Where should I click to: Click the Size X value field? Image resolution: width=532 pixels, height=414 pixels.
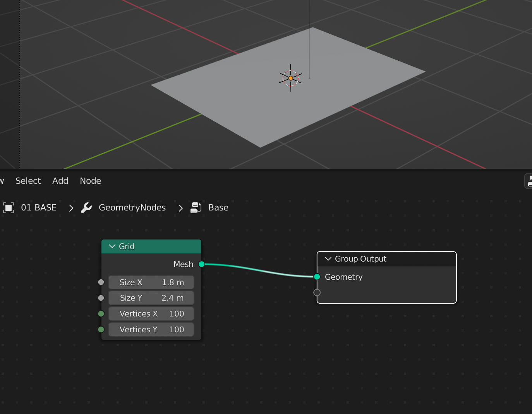click(x=151, y=282)
